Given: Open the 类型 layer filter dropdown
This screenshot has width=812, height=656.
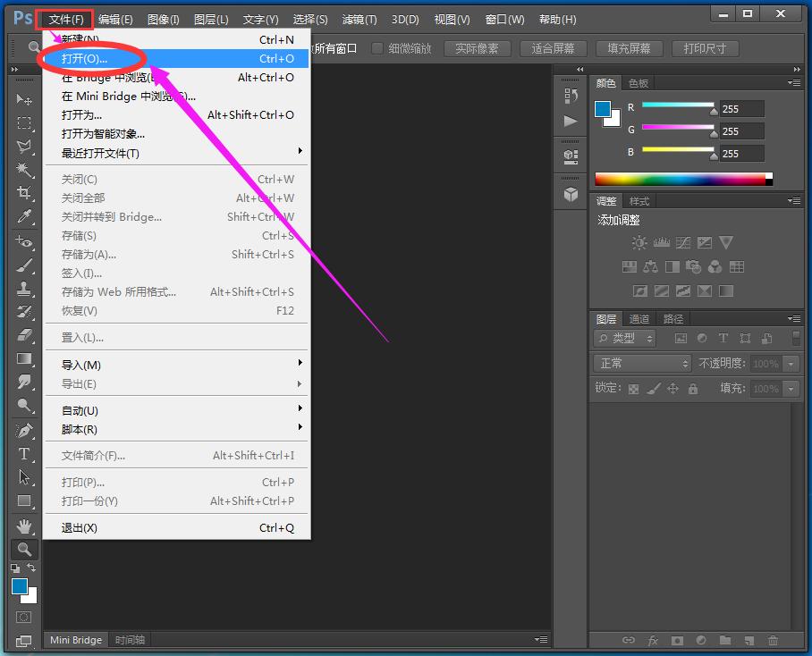Looking at the screenshot, I should coord(625,339).
